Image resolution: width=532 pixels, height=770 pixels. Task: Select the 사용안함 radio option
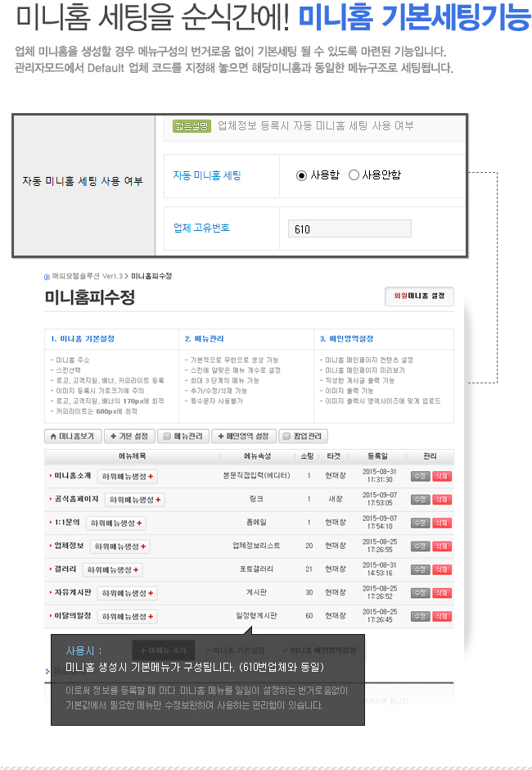pyautogui.click(x=354, y=174)
